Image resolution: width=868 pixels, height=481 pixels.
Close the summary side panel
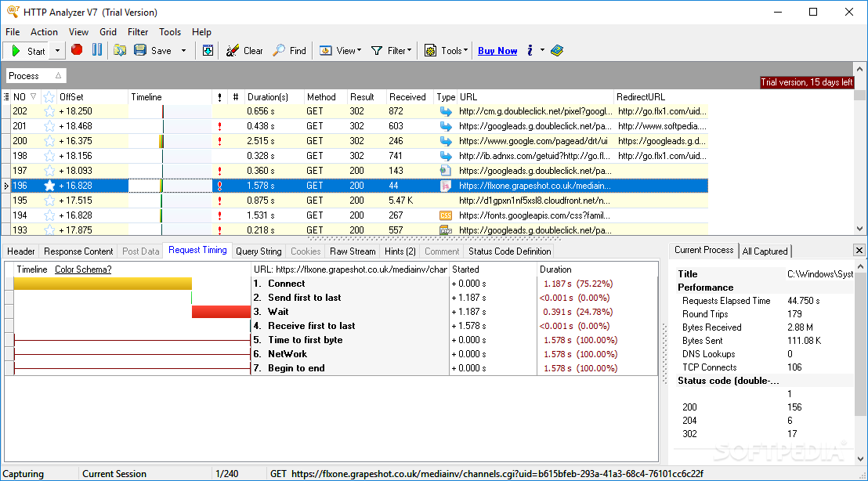point(859,250)
